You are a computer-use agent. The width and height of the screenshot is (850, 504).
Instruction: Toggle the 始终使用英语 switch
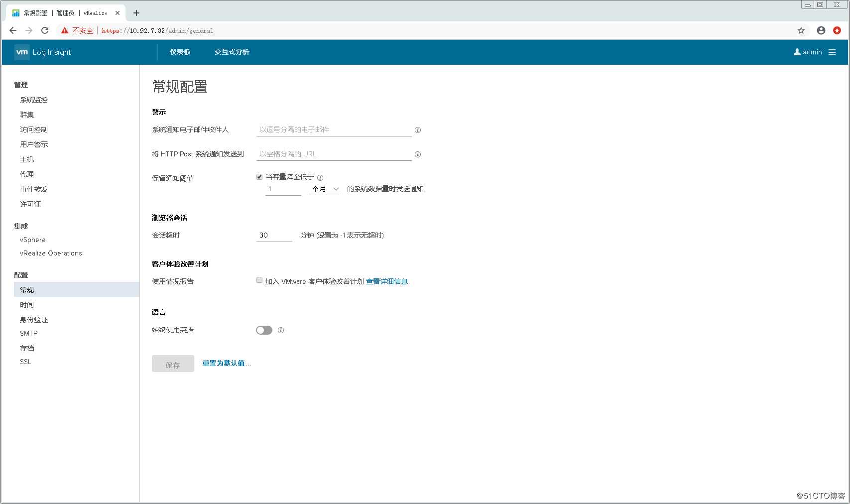264,330
